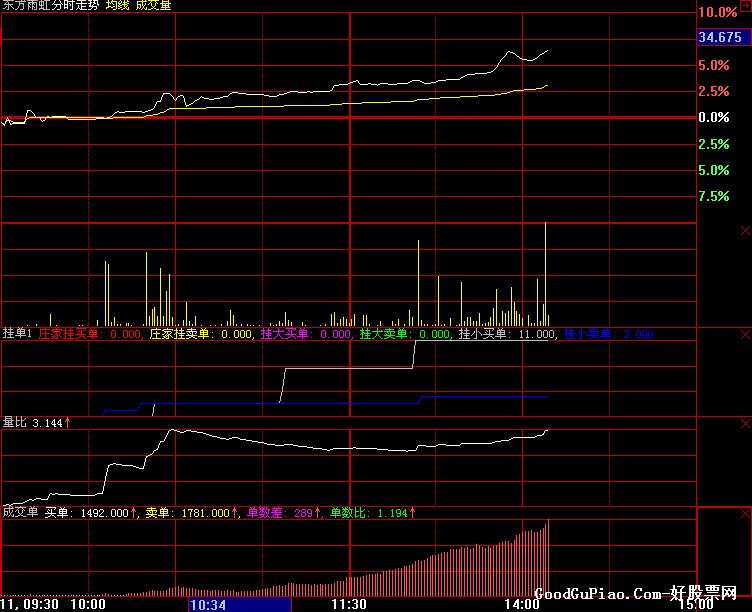
Task: Click the 挂大卖单 value label
Action: coord(405,334)
